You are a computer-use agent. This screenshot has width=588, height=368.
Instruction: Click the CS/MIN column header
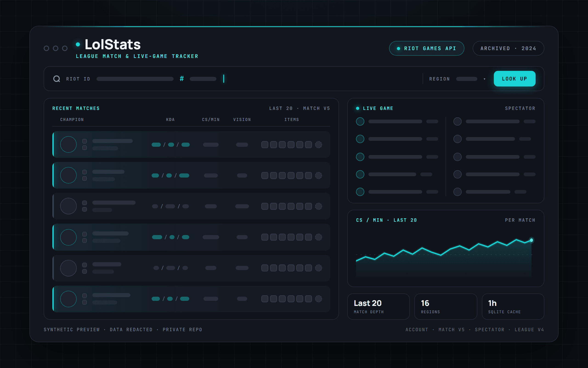pyautogui.click(x=211, y=120)
